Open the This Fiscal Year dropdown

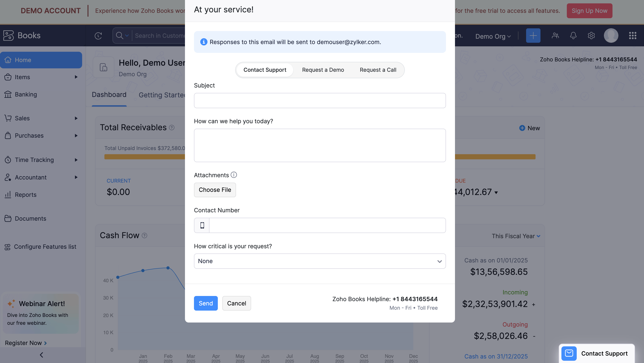pyautogui.click(x=516, y=236)
